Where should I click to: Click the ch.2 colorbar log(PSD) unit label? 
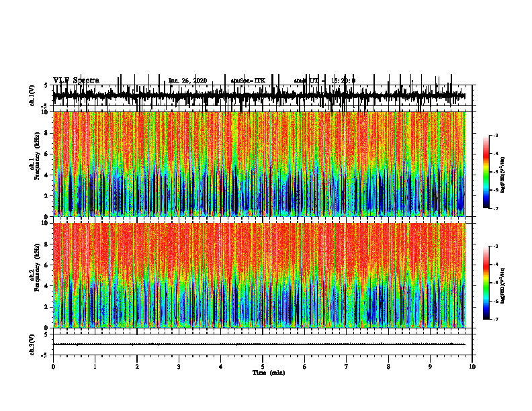pos(502,285)
